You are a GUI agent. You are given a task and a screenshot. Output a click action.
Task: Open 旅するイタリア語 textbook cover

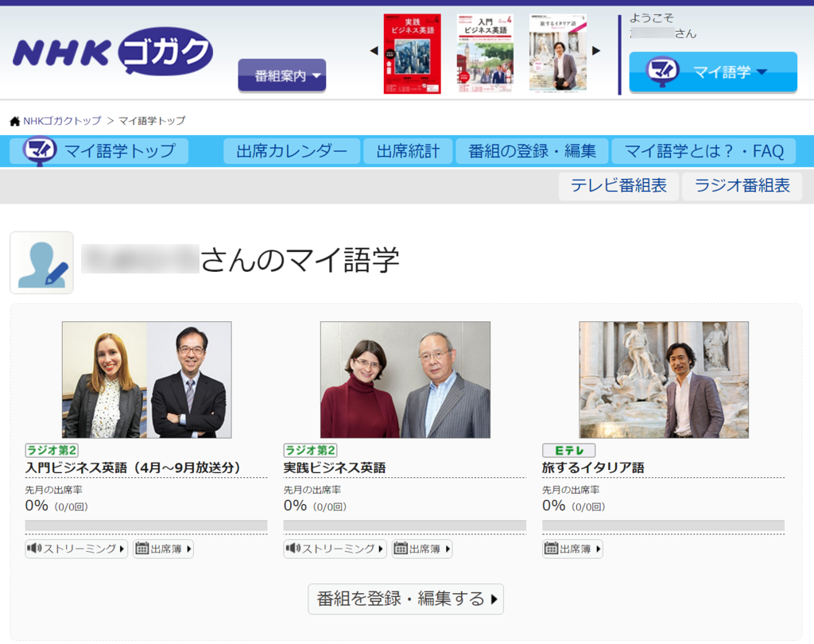(557, 54)
